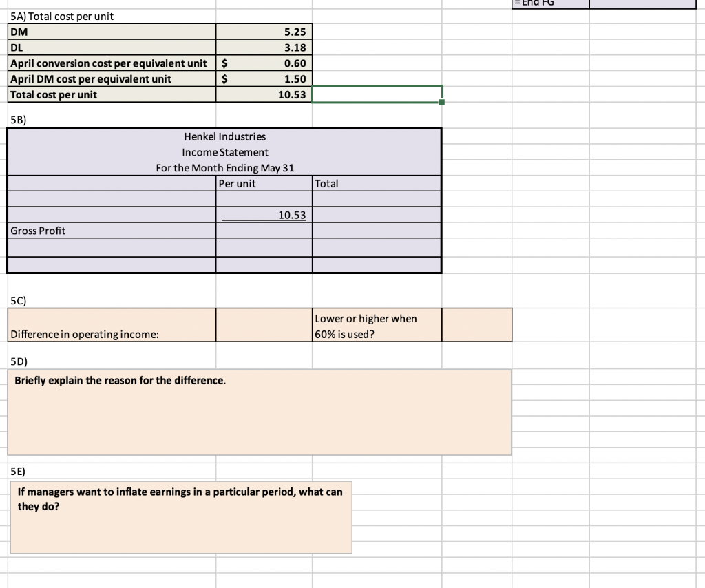Click the green-outlined active cell
The image size is (705, 588).
(x=377, y=94)
